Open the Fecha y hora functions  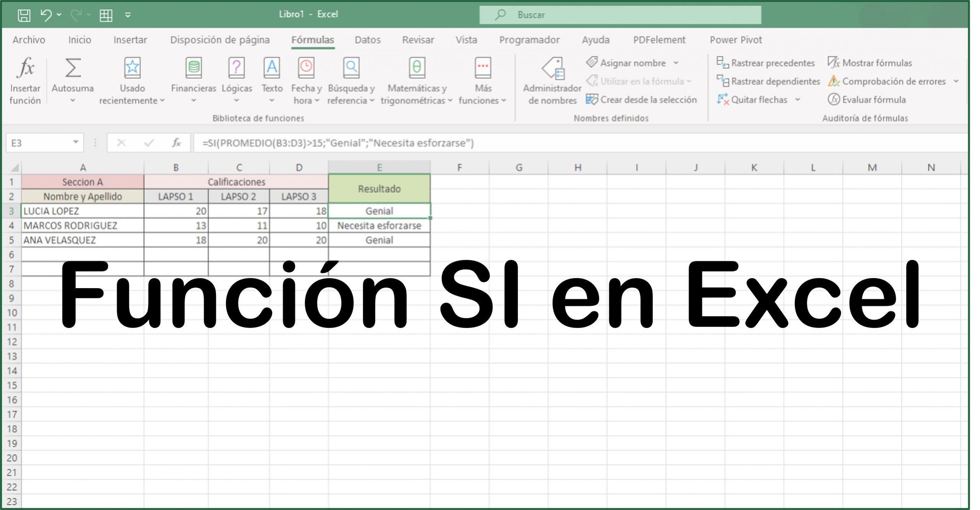click(306, 68)
